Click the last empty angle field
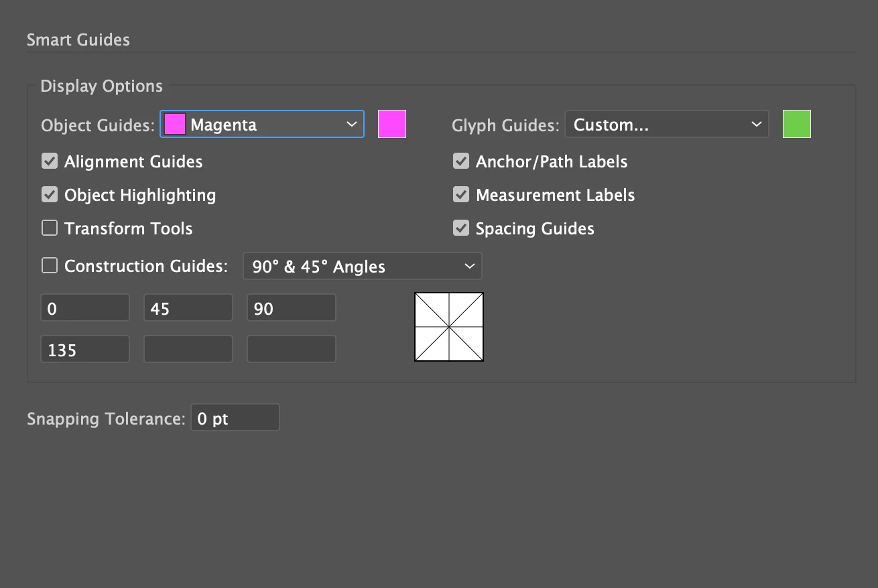Image resolution: width=878 pixels, height=588 pixels. [292, 350]
